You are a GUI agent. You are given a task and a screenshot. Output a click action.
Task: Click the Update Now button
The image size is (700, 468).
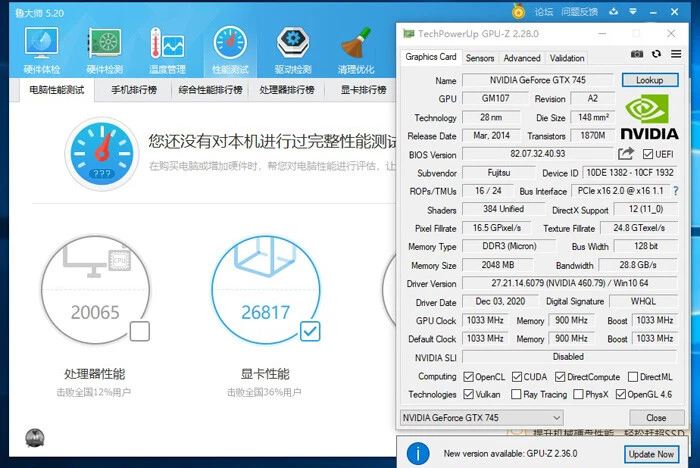(651, 454)
